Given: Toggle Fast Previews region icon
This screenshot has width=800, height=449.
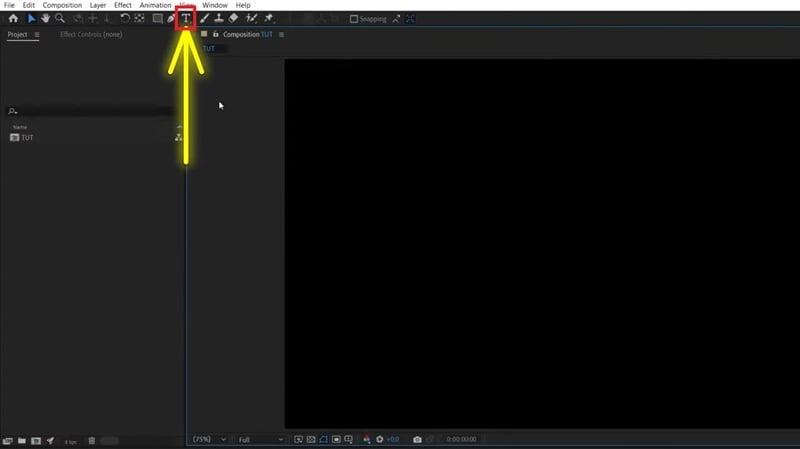Looking at the screenshot, I should tap(298, 439).
